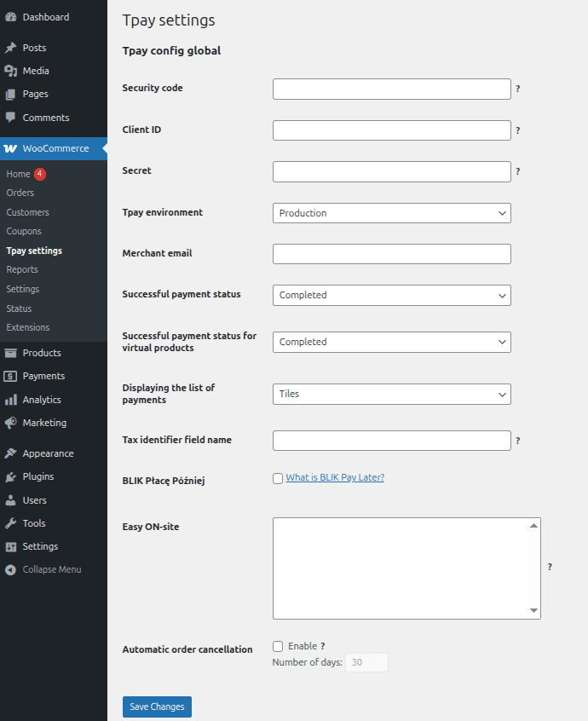This screenshot has height=721, width=588.
Task: Enable the BLIK Płacę Później checkbox
Action: pos(278,479)
